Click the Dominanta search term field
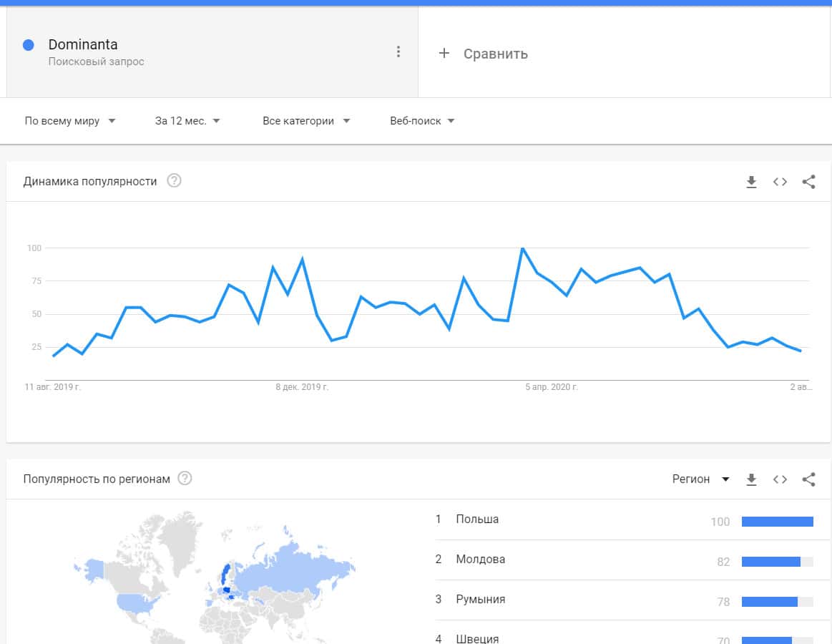Image resolution: width=832 pixels, height=644 pixels. click(x=83, y=45)
